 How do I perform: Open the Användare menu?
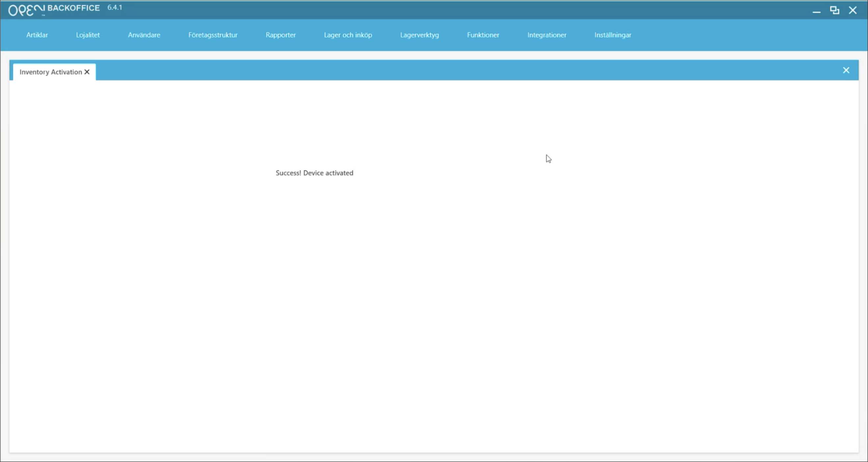144,35
